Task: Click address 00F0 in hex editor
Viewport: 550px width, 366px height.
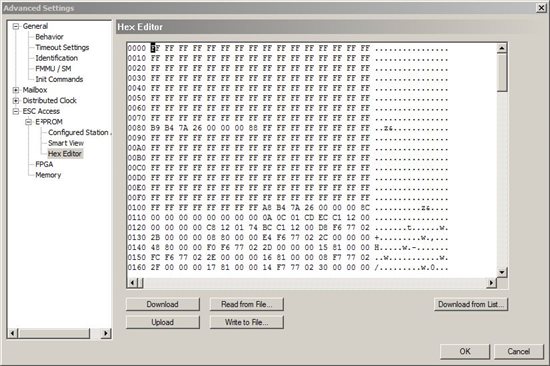Action: coord(137,198)
